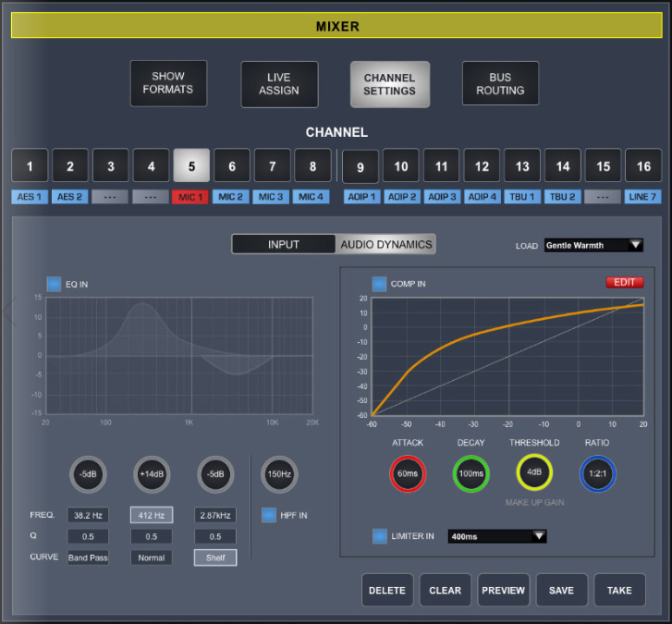Toggle the HPF IN switch

(x=268, y=514)
